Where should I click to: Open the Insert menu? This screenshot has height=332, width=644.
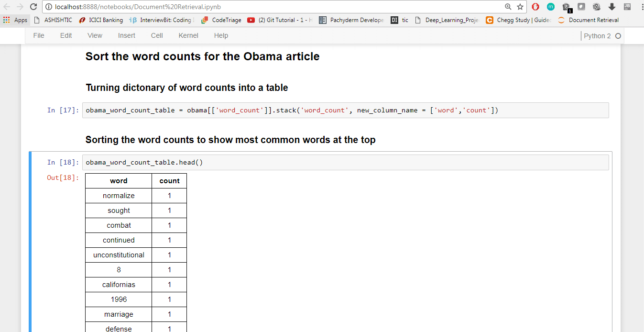pos(127,35)
